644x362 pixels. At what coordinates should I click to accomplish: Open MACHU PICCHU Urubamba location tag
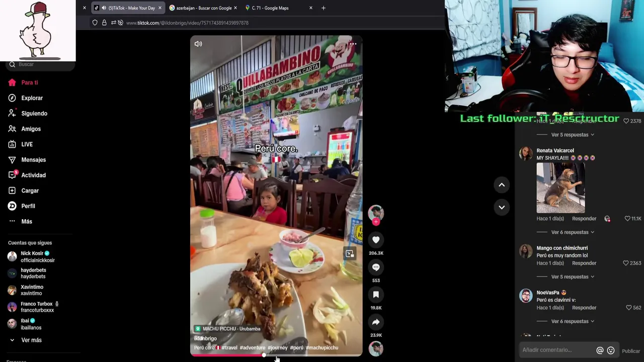pos(227,329)
